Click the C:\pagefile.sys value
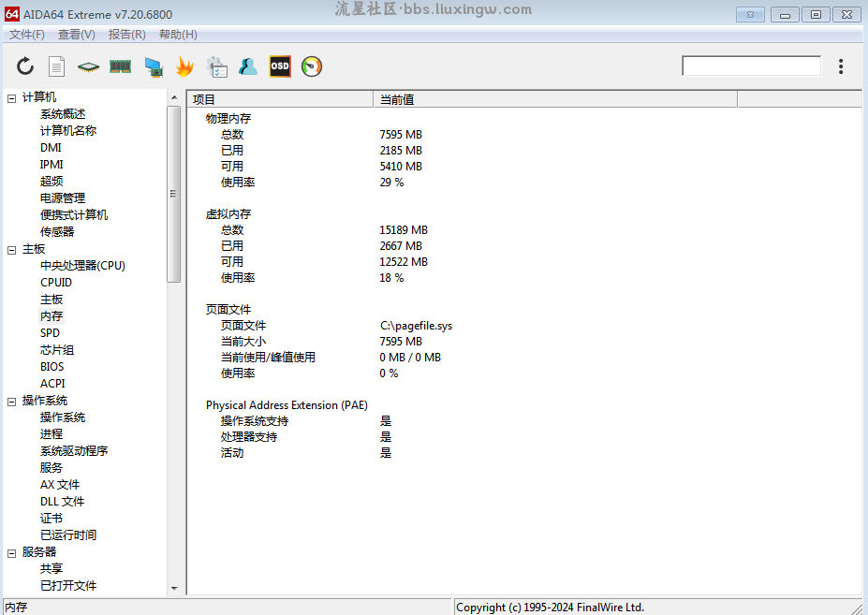868x615 pixels. tap(416, 326)
